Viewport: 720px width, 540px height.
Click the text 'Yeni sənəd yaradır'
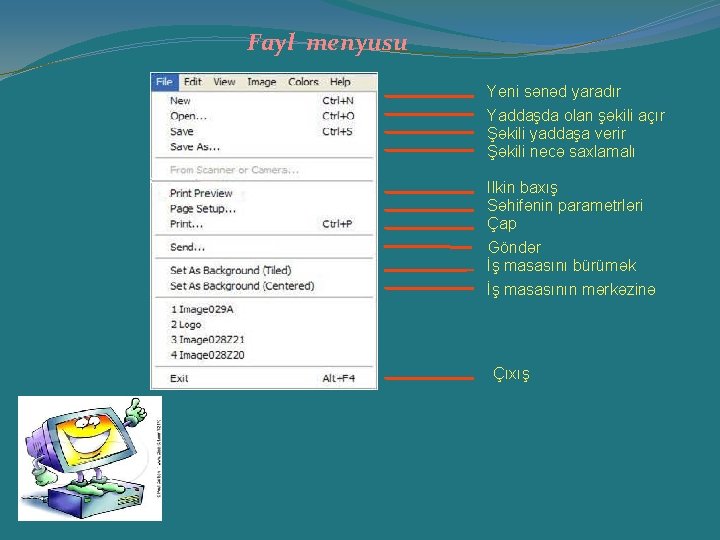tap(553, 91)
